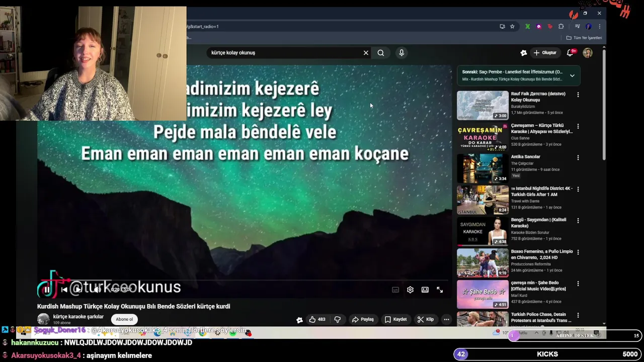Mute the video using the volume icon
644x362 pixels.
pyautogui.click(x=97, y=290)
